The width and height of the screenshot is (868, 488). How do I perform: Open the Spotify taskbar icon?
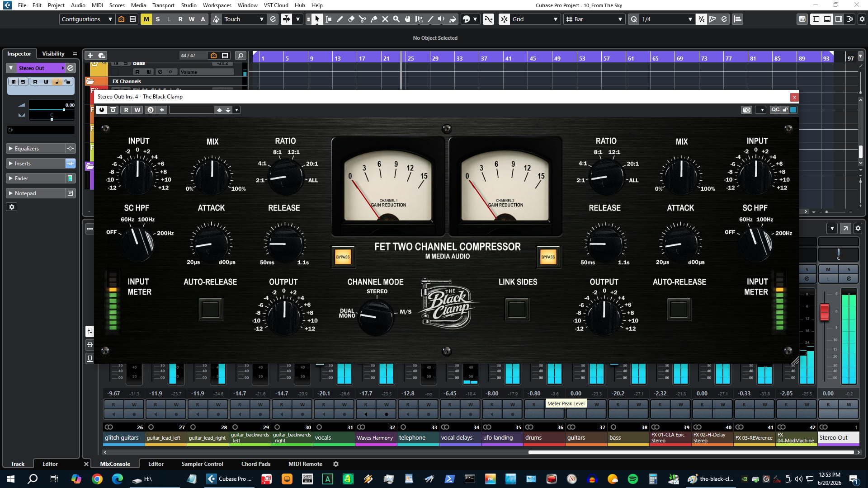click(632, 479)
